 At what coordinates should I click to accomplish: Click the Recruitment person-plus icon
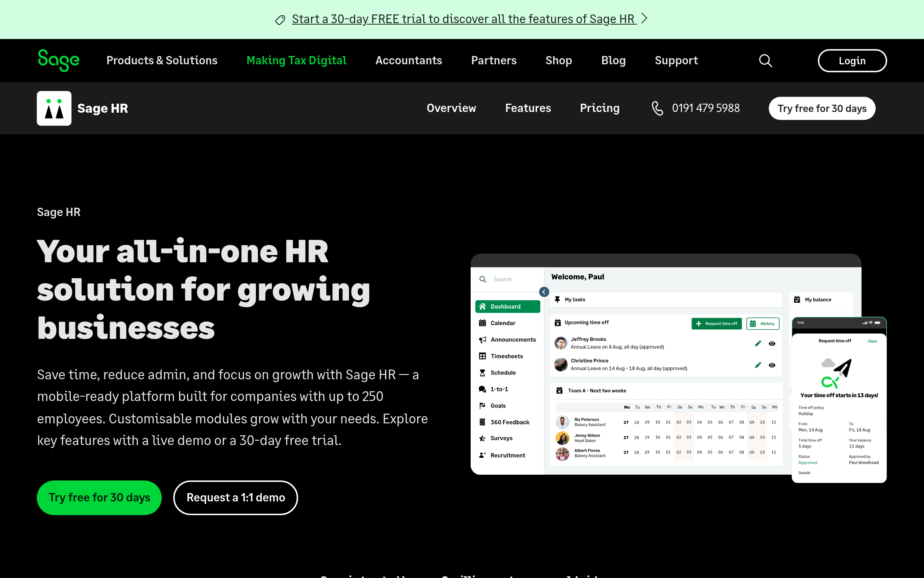pos(482,455)
